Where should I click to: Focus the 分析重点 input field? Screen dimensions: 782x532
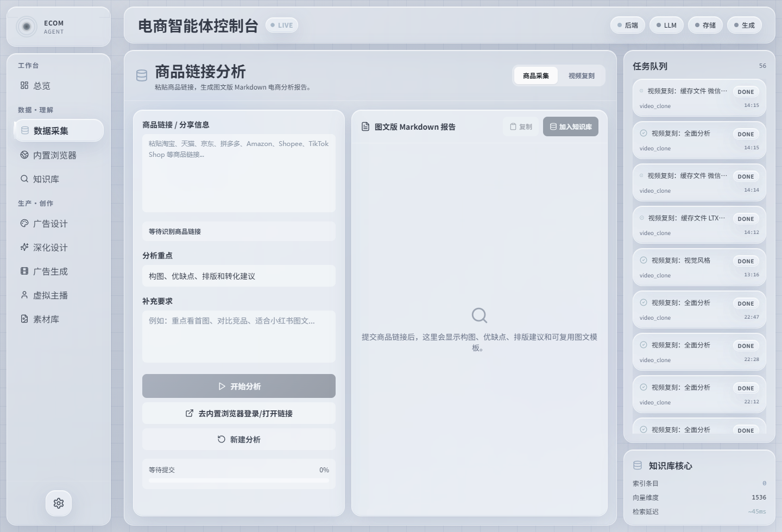239,276
